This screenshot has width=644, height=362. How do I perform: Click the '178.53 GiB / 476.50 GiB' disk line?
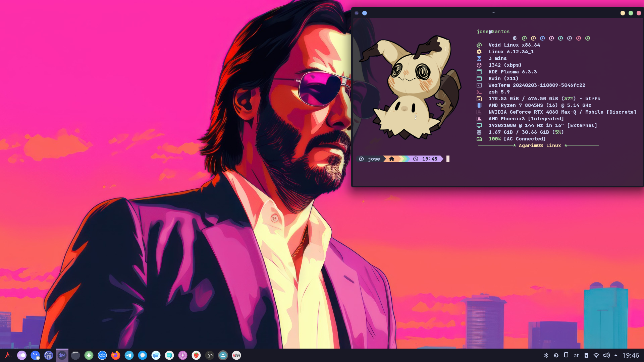(544, 99)
